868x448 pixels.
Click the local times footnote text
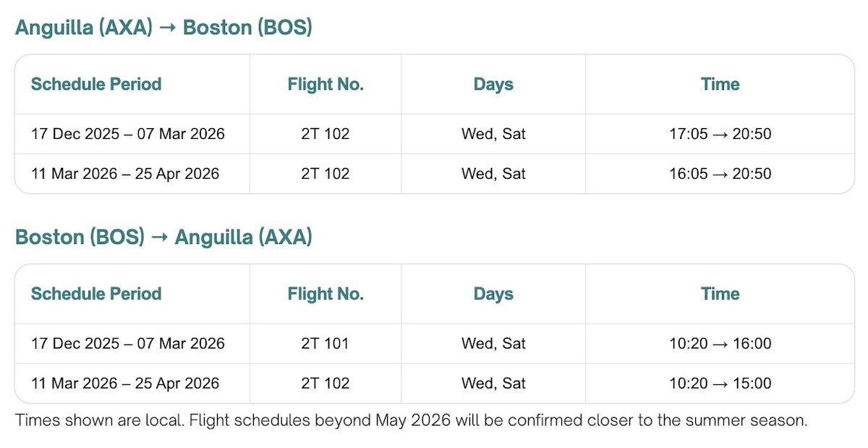411,420
